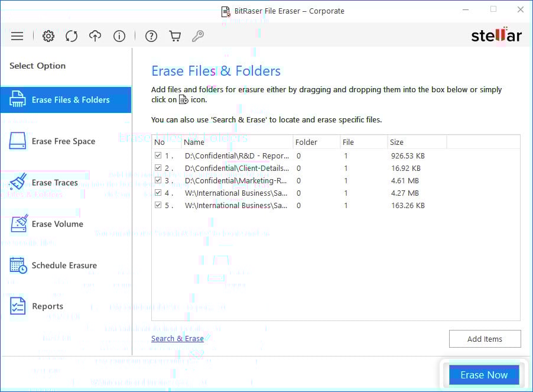Open the information (i) icon
This screenshot has height=392, width=533.
[119, 36]
